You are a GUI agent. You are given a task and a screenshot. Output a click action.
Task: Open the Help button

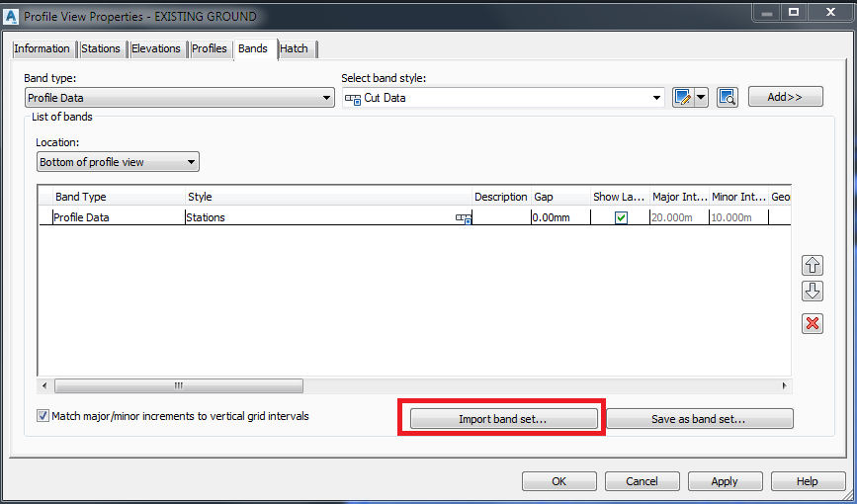pyautogui.click(x=808, y=481)
